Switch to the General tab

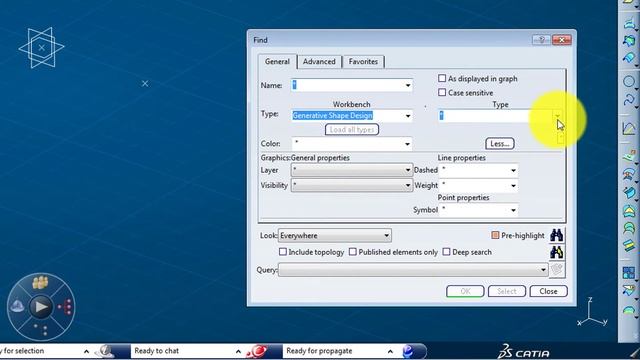277,62
